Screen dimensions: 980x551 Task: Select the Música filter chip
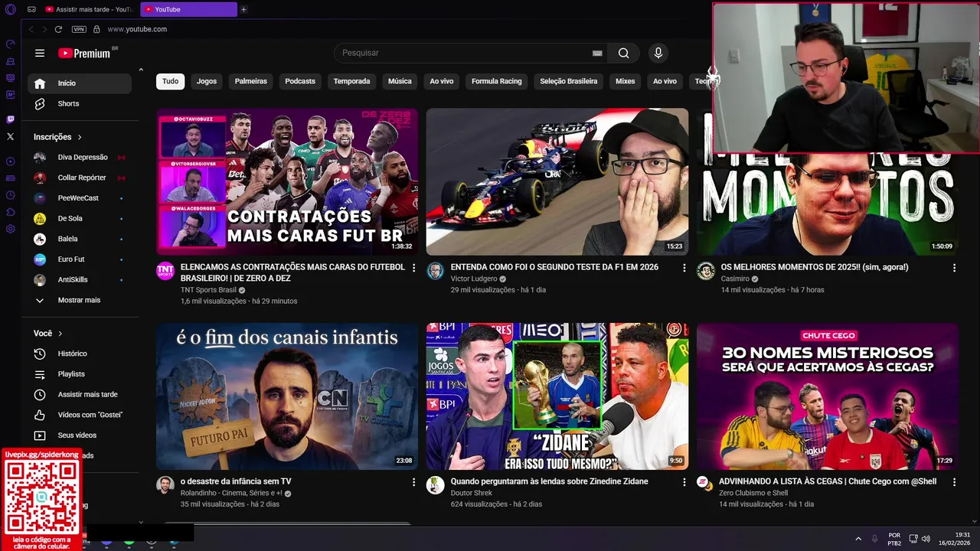click(400, 81)
